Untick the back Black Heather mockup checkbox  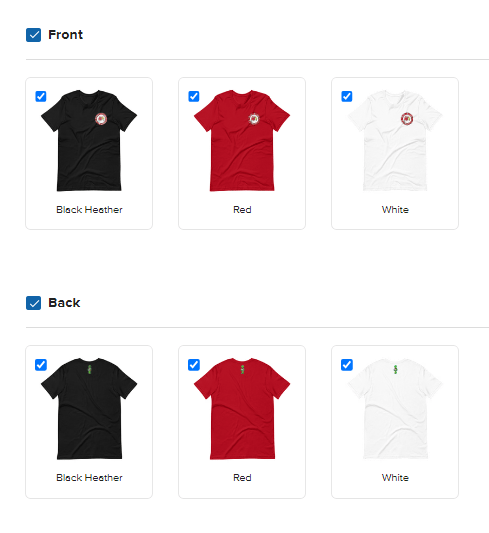tap(41, 365)
